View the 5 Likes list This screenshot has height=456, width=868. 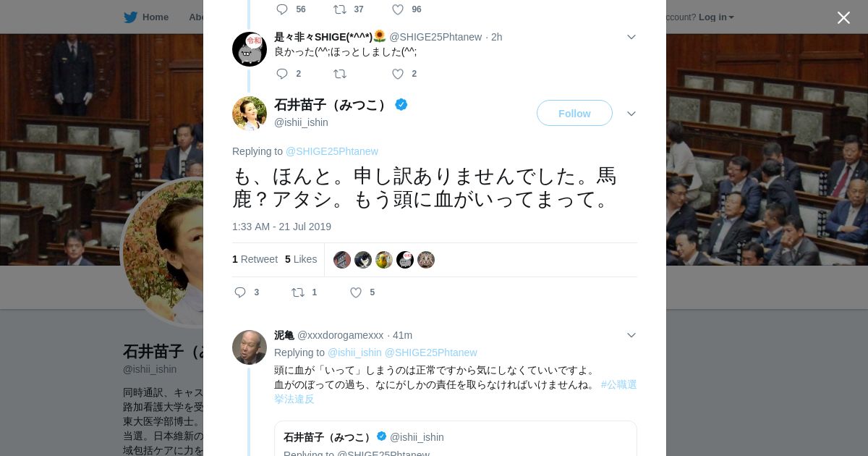coord(301,259)
